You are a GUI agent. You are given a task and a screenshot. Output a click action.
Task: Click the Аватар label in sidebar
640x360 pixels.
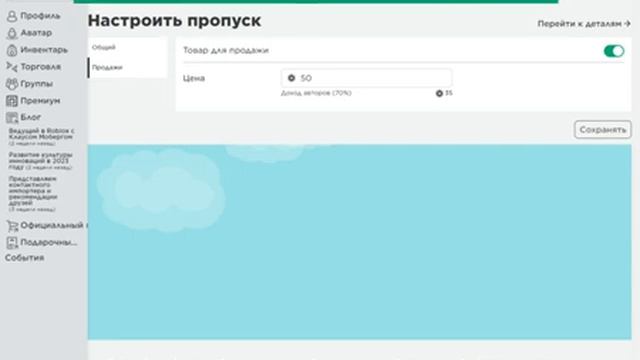36,33
